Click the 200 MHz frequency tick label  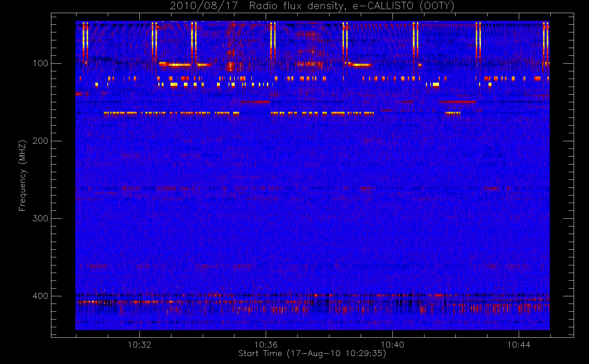(40, 141)
